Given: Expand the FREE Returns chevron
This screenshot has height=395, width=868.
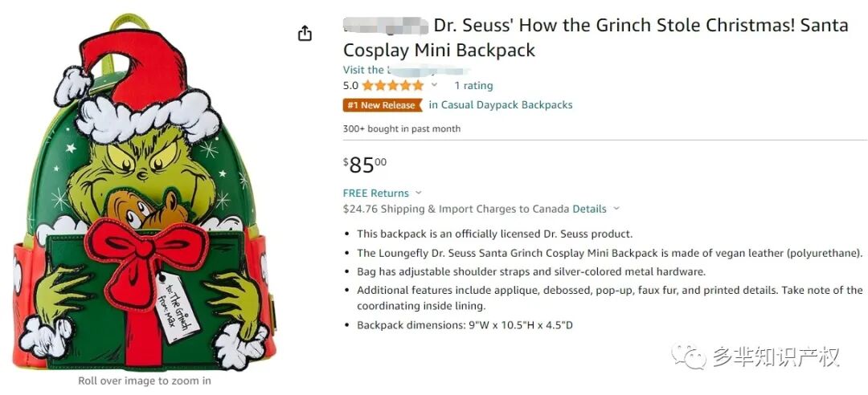Looking at the screenshot, I should [419, 193].
